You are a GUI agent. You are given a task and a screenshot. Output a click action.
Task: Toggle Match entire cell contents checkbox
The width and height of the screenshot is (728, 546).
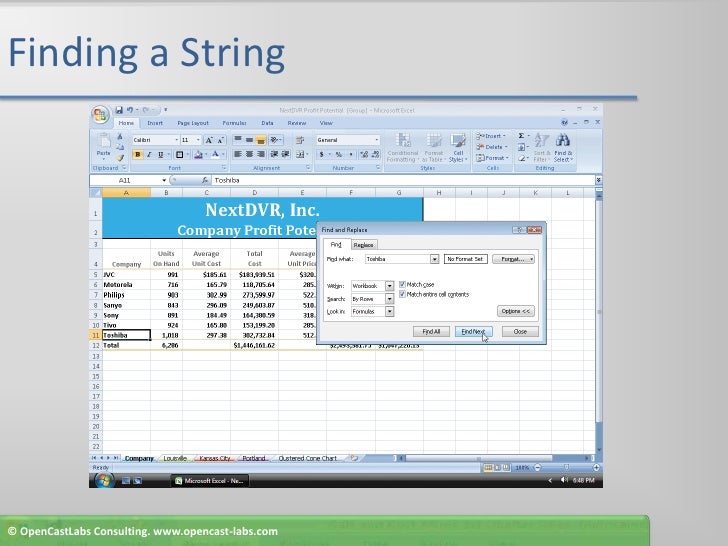point(402,294)
